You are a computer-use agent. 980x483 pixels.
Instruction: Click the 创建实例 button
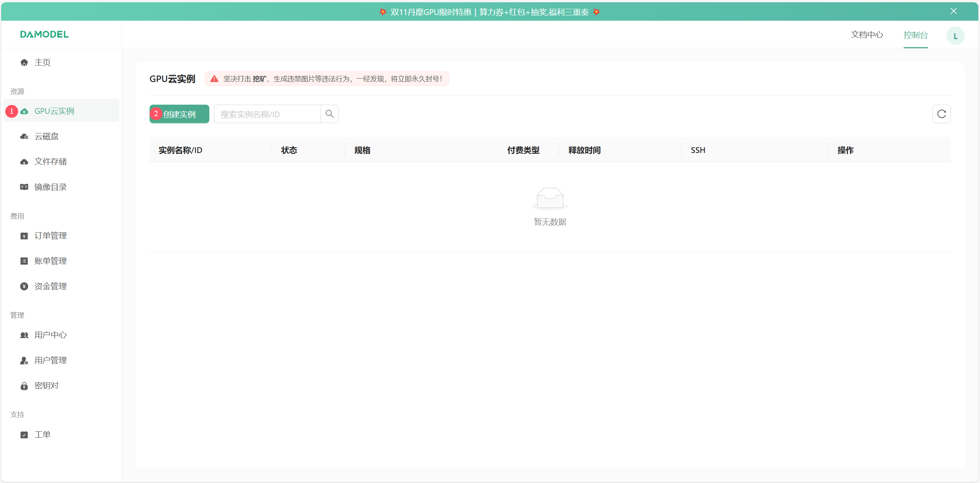[179, 114]
